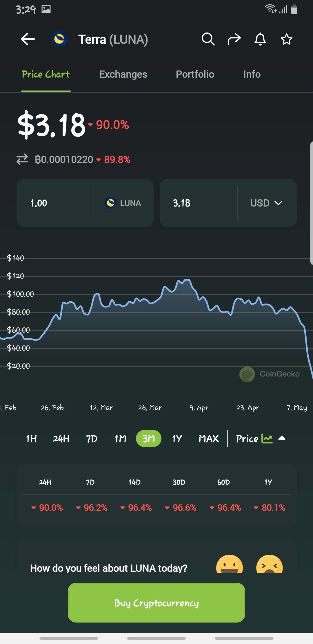Open the Info tab

[x=252, y=74]
